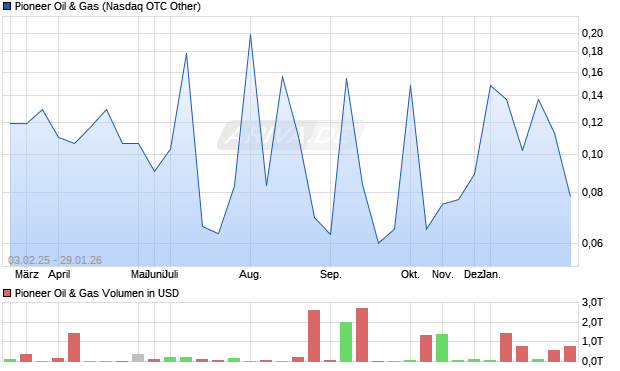The width and height of the screenshot is (620, 371).
Task: Click the tallest red volume bar after Sep.
Action: pyautogui.click(x=362, y=335)
